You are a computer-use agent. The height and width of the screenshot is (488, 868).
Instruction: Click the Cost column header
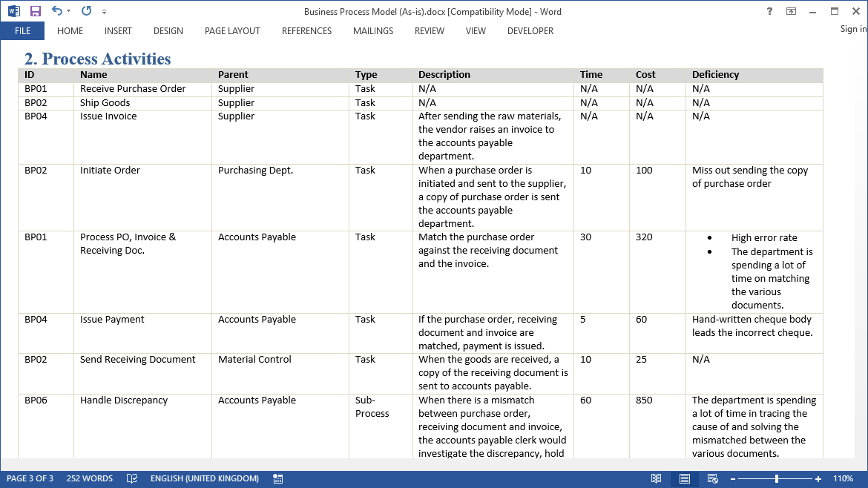click(645, 75)
